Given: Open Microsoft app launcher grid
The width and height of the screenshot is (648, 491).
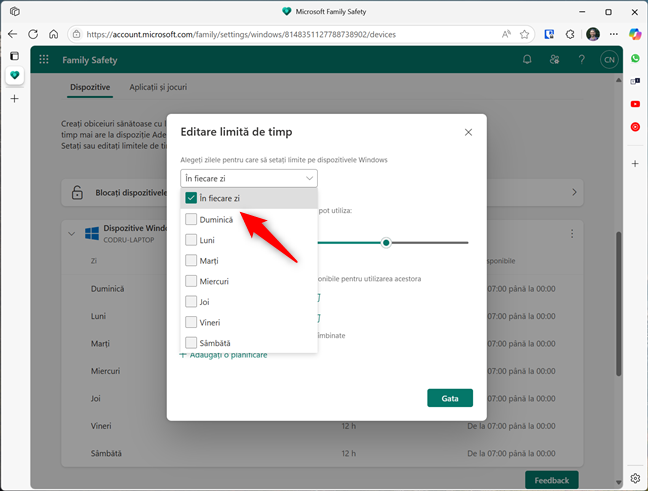Looking at the screenshot, I should click(44, 60).
